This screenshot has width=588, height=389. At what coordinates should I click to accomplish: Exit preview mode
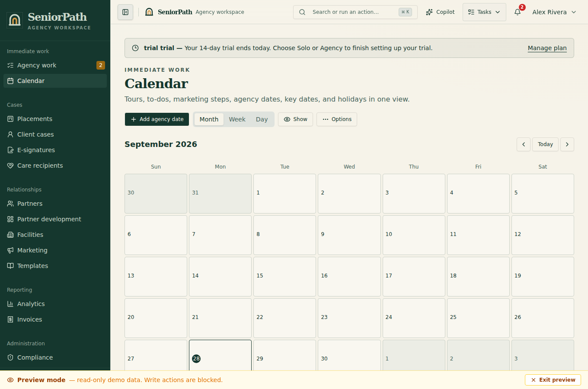pyautogui.click(x=553, y=380)
